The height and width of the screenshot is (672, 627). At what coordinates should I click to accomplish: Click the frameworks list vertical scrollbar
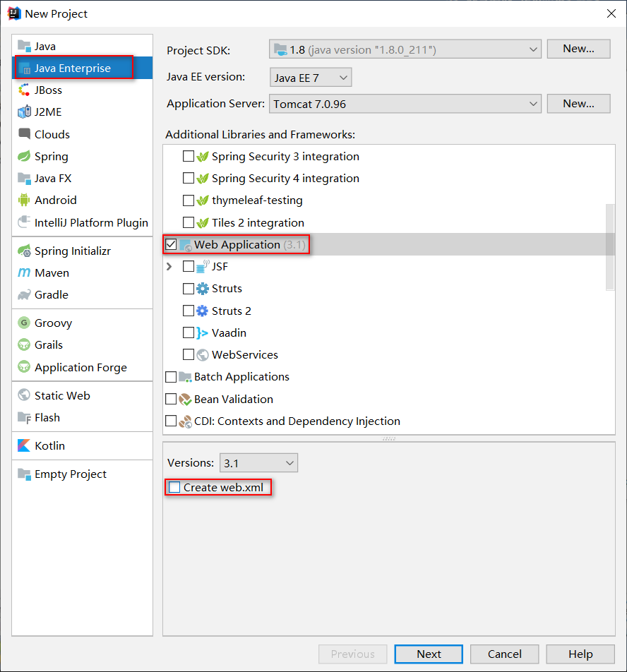(x=610, y=247)
